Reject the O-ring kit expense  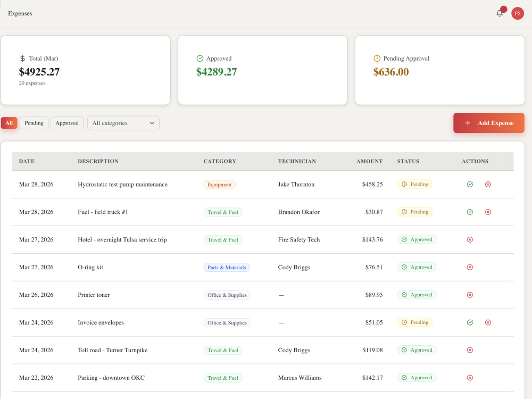tap(470, 268)
